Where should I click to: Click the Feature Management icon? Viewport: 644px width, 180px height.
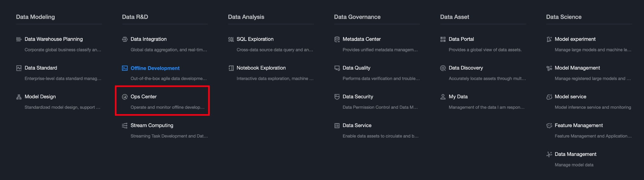(x=549, y=125)
